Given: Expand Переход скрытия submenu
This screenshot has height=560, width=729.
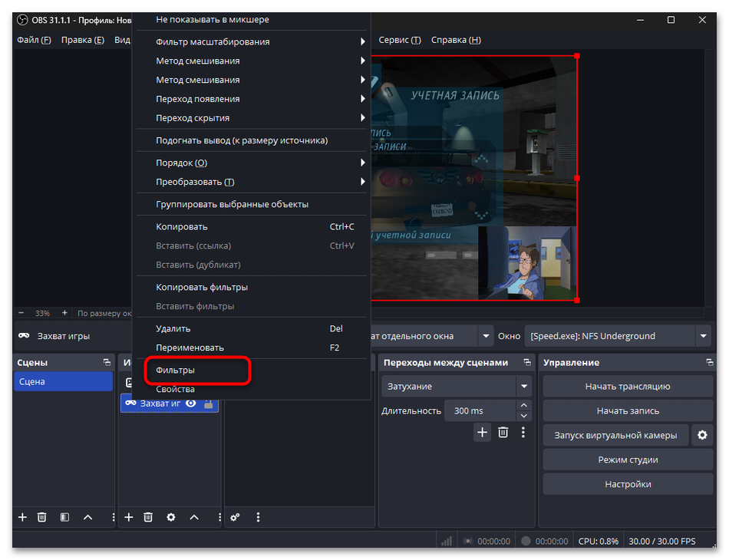Looking at the screenshot, I should coord(252,118).
